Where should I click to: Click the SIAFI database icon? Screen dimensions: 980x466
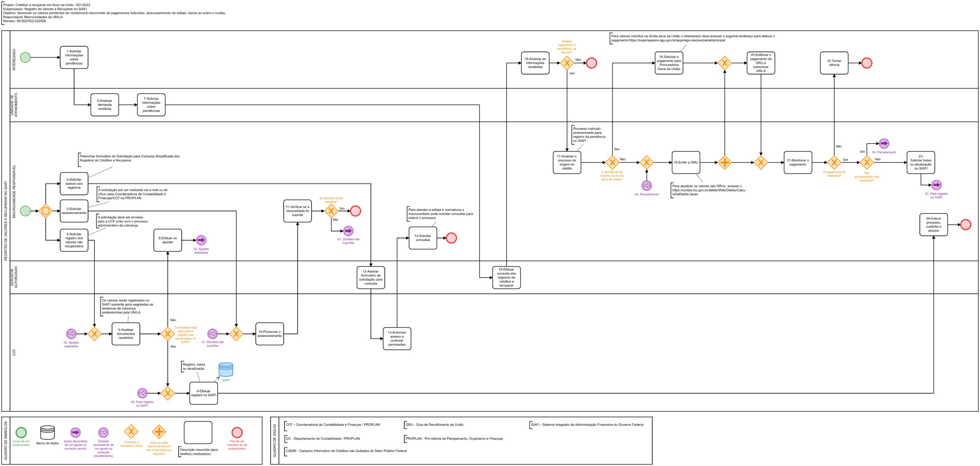pos(225,370)
